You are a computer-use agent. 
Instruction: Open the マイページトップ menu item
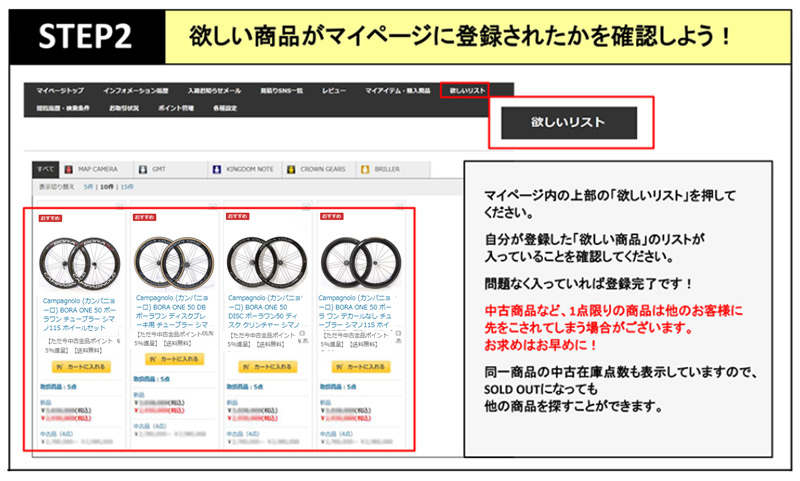(x=60, y=90)
